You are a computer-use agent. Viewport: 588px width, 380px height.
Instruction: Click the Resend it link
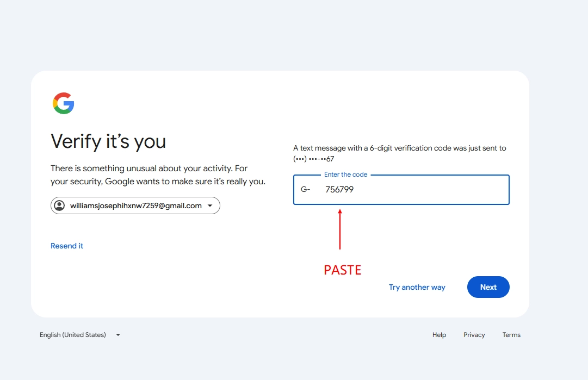click(67, 246)
